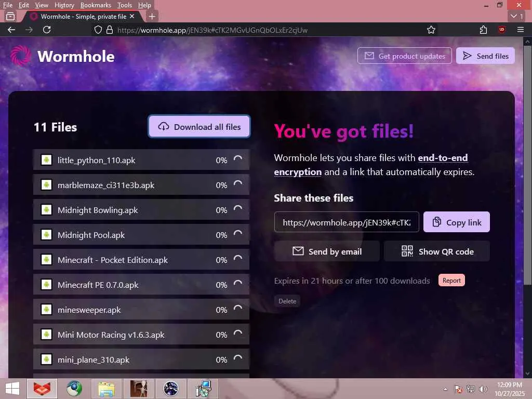Viewport: 532px width, 399px height.
Task: Open the extensions puzzle icon
Action: (x=484, y=30)
